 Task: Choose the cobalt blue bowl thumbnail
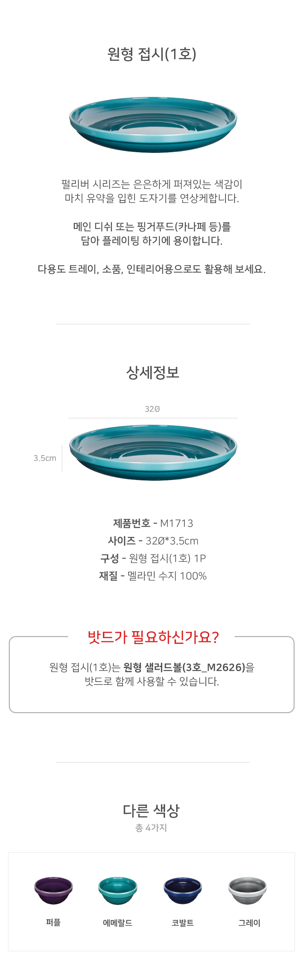coord(183,890)
